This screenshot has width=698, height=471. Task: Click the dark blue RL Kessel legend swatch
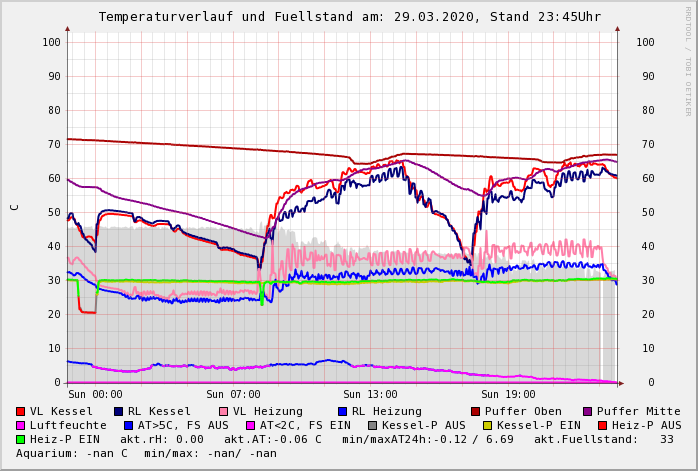pyautogui.click(x=118, y=411)
